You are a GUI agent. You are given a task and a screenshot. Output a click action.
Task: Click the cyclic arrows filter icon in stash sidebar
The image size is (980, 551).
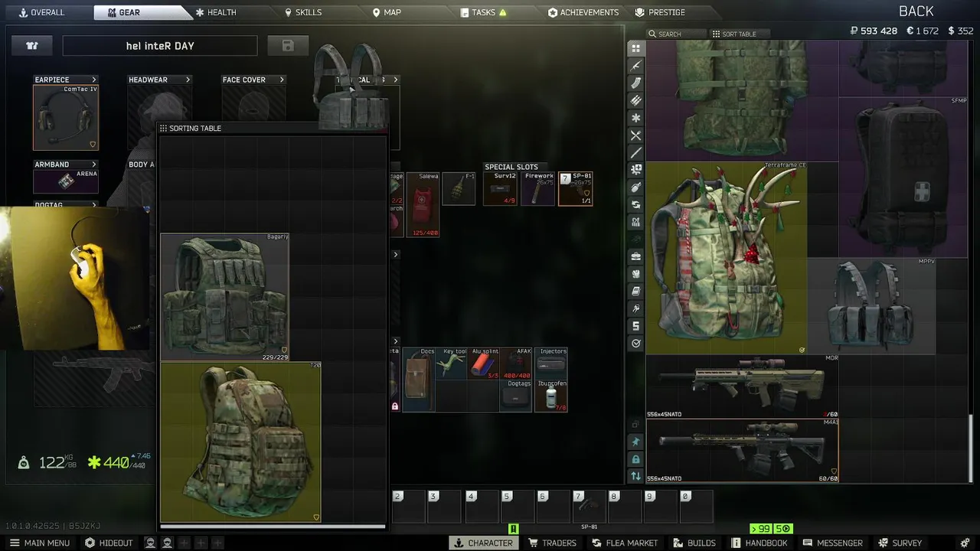(x=635, y=205)
